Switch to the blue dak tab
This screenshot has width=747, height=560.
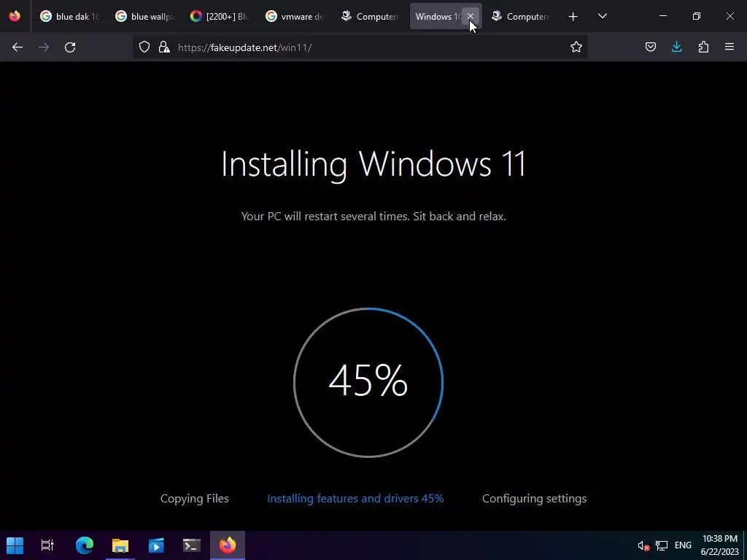coord(69,17)
